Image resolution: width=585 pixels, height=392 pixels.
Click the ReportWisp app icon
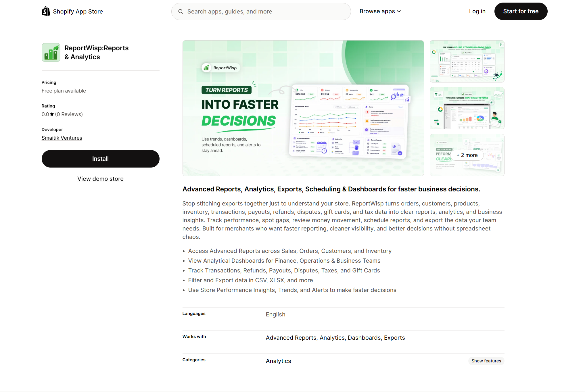pyautogui.click(x=51, y=52)
